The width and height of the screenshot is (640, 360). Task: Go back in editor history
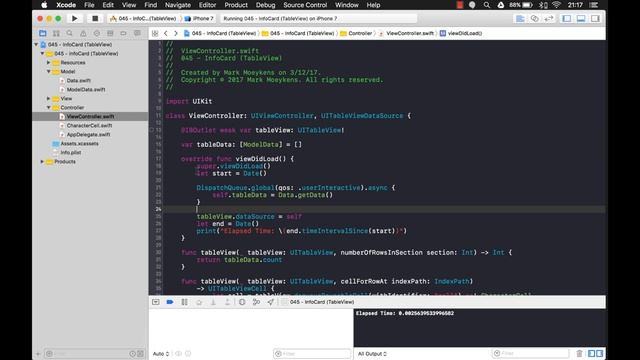click(x=166, y=33)
